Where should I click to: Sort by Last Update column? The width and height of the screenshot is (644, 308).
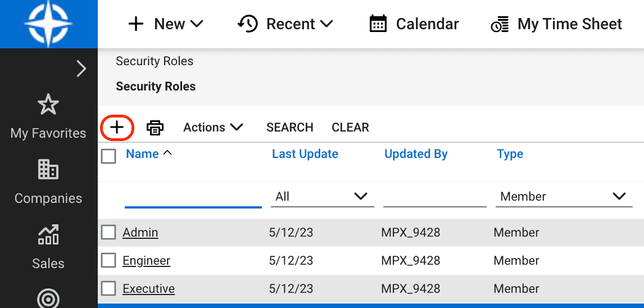coord(305,154)
